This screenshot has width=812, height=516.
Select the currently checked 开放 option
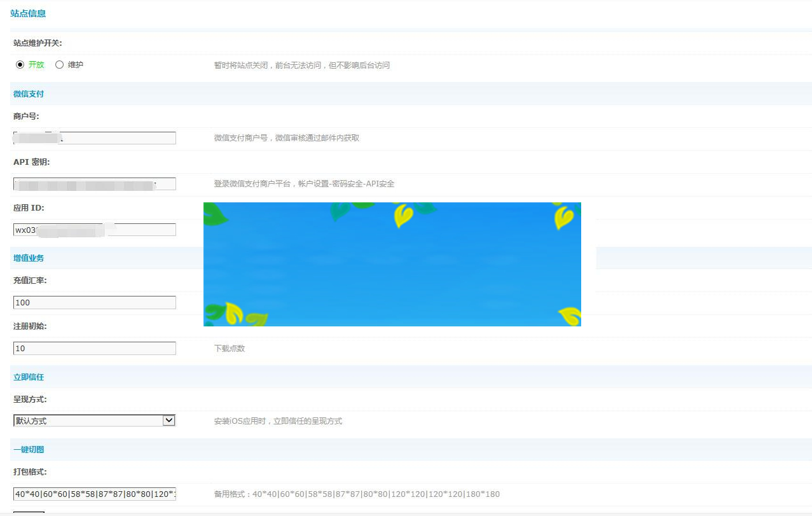(20, 64)
